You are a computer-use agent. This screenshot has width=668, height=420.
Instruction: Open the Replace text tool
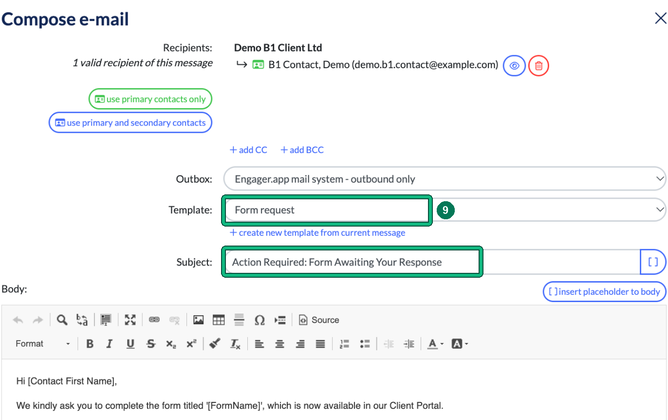(x=82, y=320)
